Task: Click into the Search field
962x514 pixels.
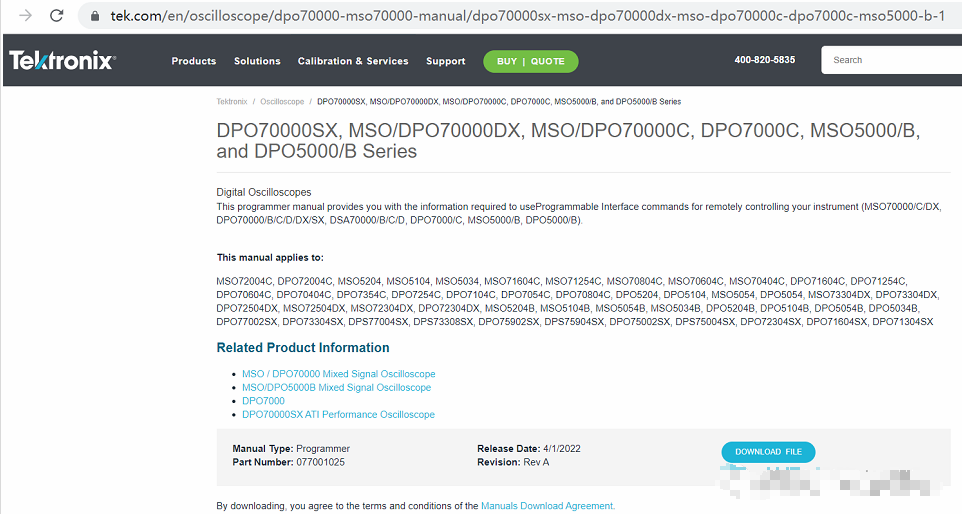Action: [891, 60]
